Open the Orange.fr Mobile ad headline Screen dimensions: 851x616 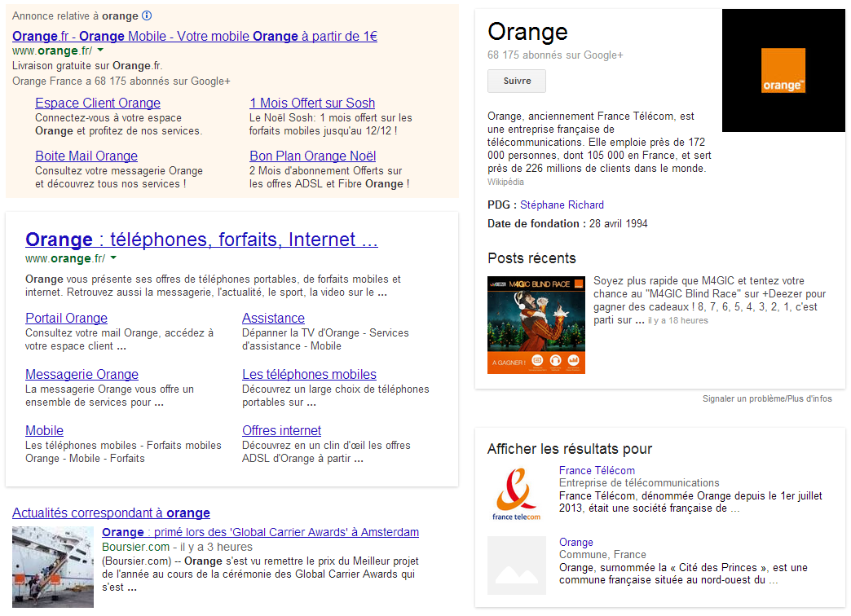(x=195, y=36)
